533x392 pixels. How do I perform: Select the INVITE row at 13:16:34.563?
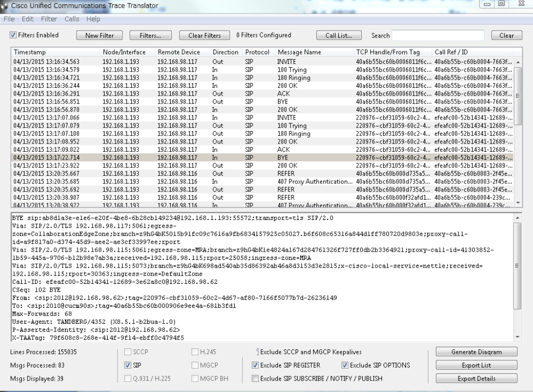[x=262, y=62]
